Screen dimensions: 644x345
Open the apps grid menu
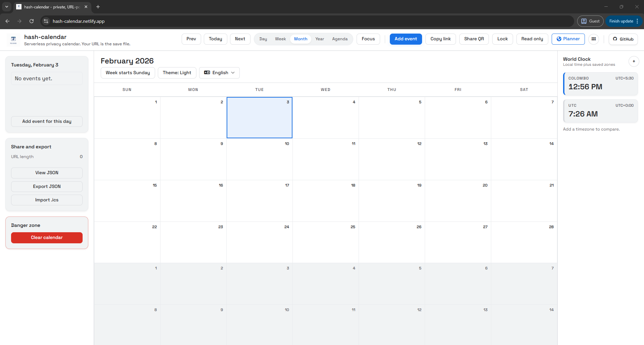tap(593, 39)
